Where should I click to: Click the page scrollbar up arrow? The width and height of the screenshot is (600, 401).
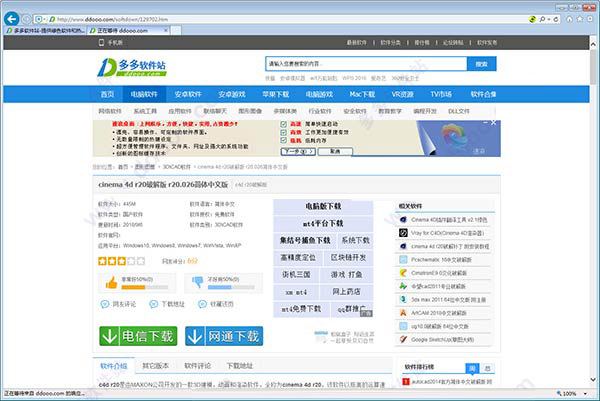click(x=593, y=44)
